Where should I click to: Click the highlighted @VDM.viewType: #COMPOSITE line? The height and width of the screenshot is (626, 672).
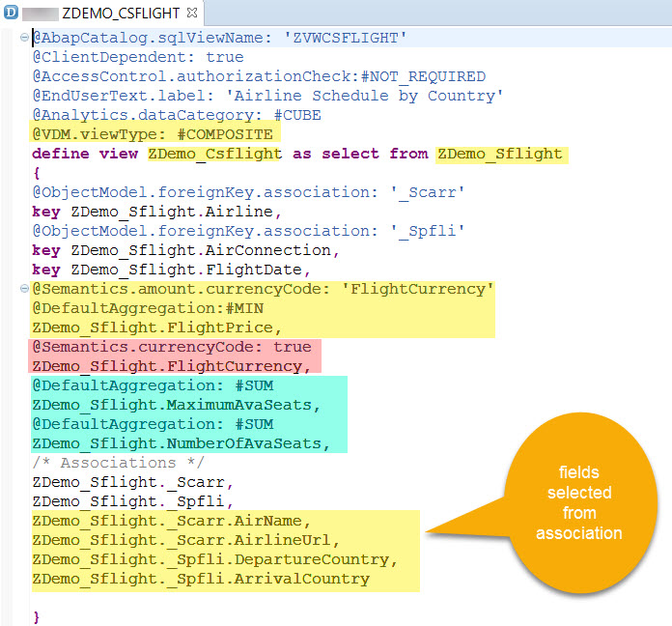point(153,134)
